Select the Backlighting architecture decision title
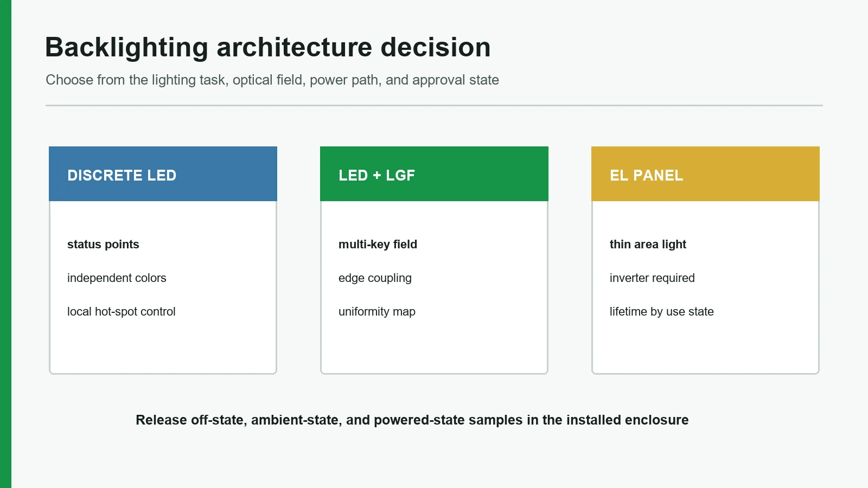This screenshot has width=868, height=488. pos(268,48)
